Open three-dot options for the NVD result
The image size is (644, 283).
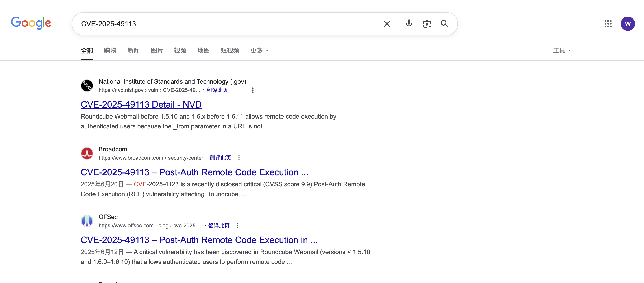point(253,90)
